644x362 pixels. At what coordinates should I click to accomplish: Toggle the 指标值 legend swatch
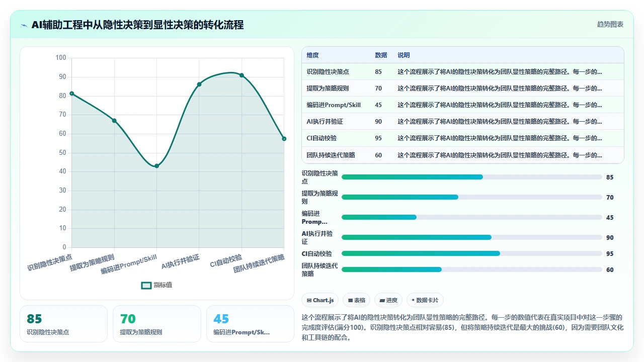(146, 285)
